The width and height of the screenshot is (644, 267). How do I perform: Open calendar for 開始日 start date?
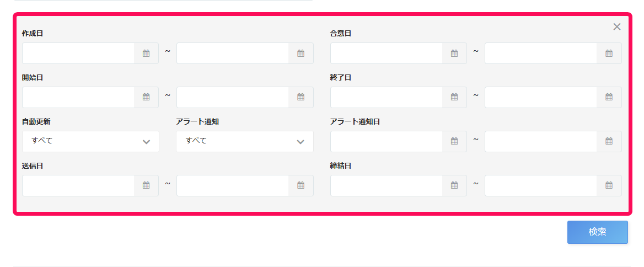tap(146, 97)
